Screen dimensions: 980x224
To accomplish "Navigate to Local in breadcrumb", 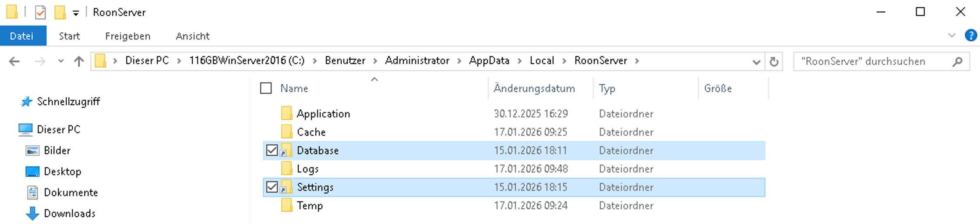I will coord(542,60).
